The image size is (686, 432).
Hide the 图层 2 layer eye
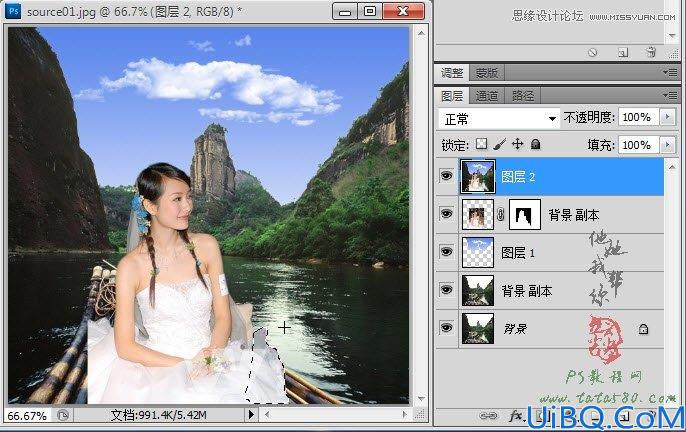446,176
